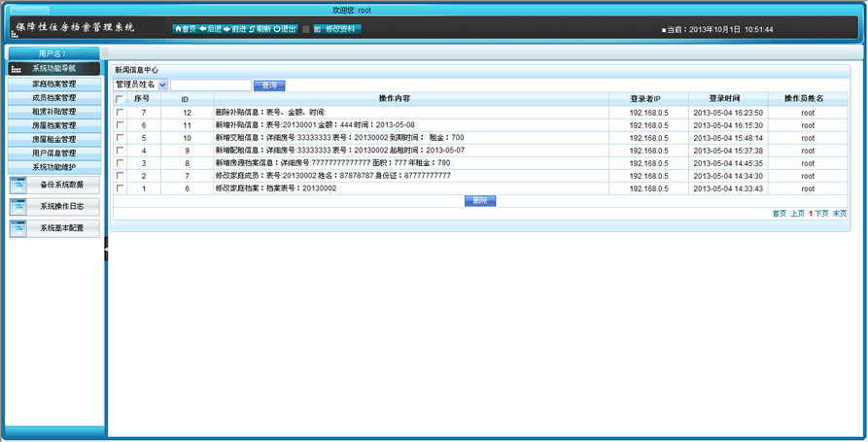Open 家庭档案管理 in the left menu

tap(53, 85)
